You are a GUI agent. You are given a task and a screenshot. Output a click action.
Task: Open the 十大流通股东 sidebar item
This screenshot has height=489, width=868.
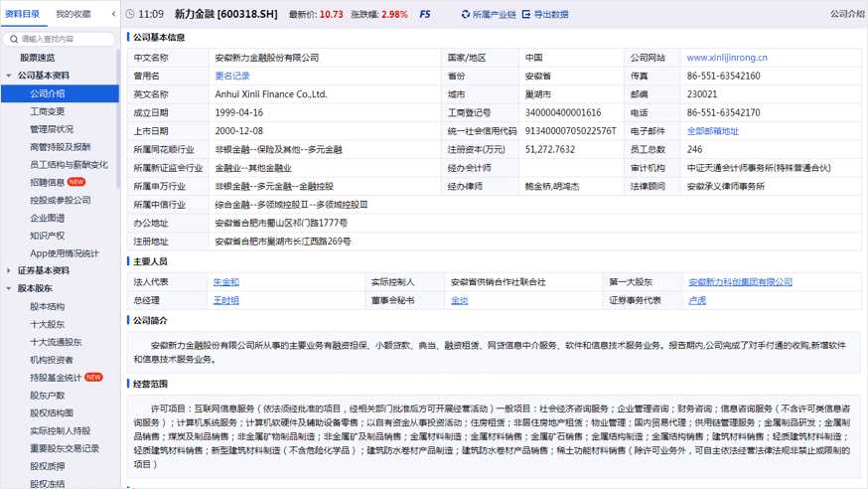[56, 342]
